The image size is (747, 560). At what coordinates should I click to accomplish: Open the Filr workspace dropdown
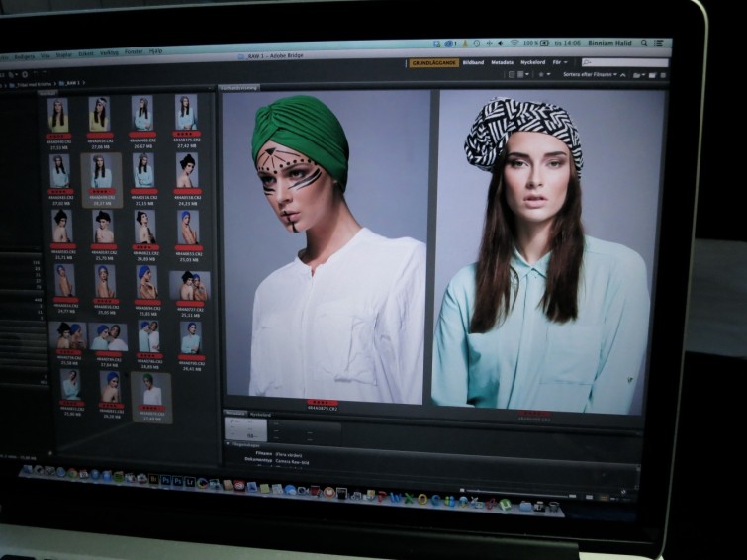click(562, 62)
